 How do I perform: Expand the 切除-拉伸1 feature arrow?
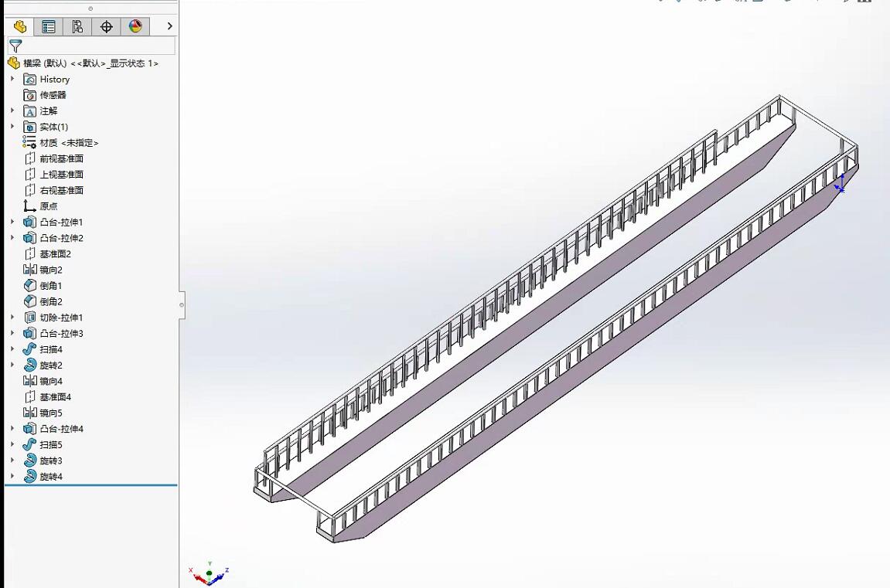pyautogui.click(x=12, y=317)
